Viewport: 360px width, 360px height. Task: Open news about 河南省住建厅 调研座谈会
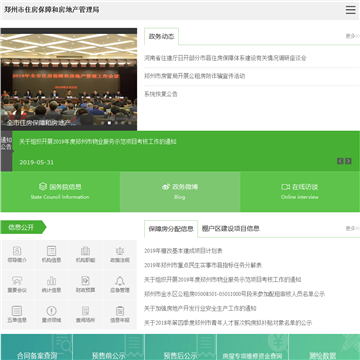[x=225, y=58]
